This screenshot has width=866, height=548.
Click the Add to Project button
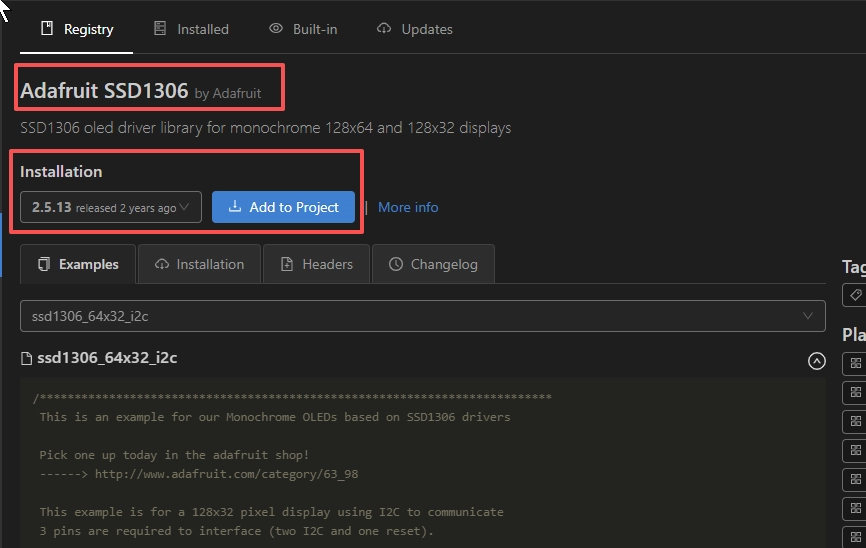tap(283, 207)
